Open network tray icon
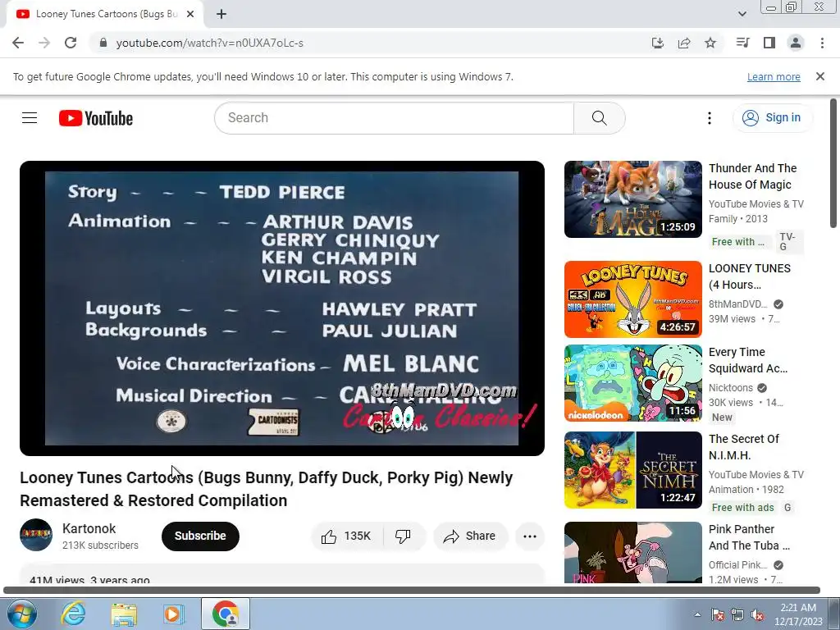The height and width of the screenshot is (630, 840). [x=737, y=614]
